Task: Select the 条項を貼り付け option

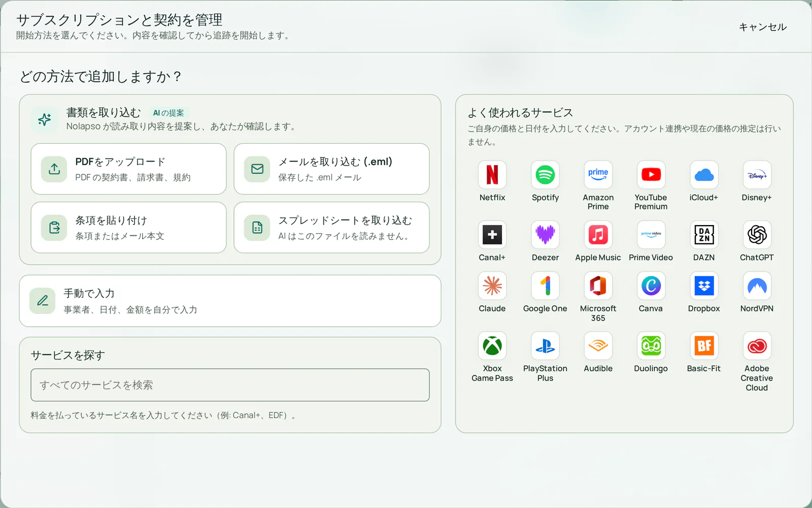Action: 128,228
